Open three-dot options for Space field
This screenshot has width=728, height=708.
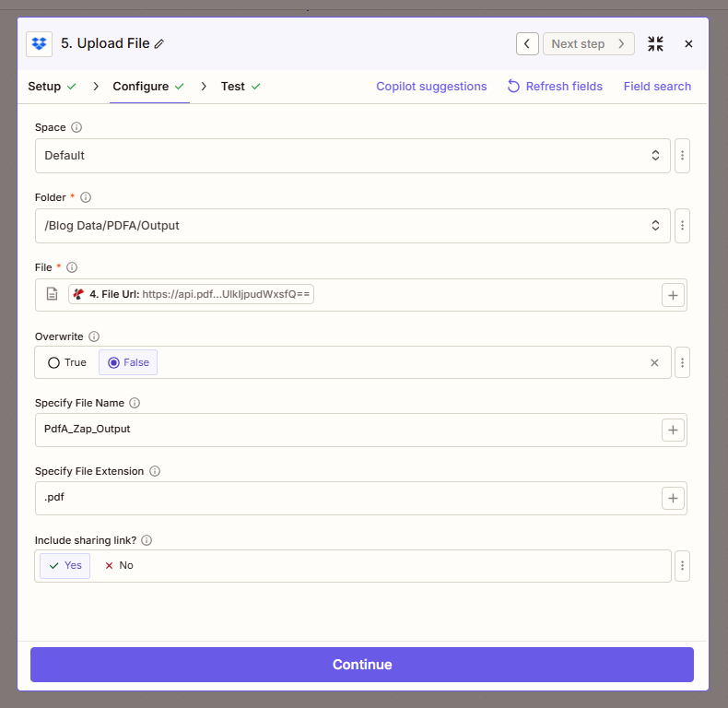(x=682, y=156)
